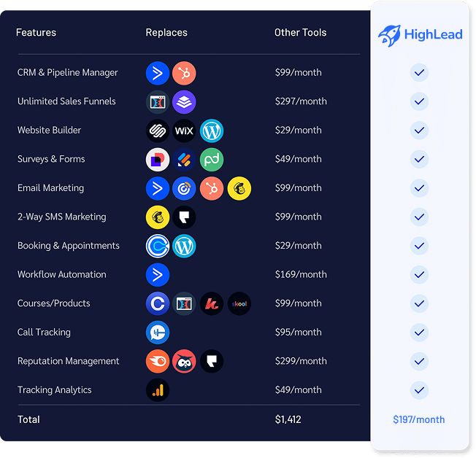Screen dimensions: 476x458
Task: Click Mailchimp icon in Email Marketing row
Action: 239,188
